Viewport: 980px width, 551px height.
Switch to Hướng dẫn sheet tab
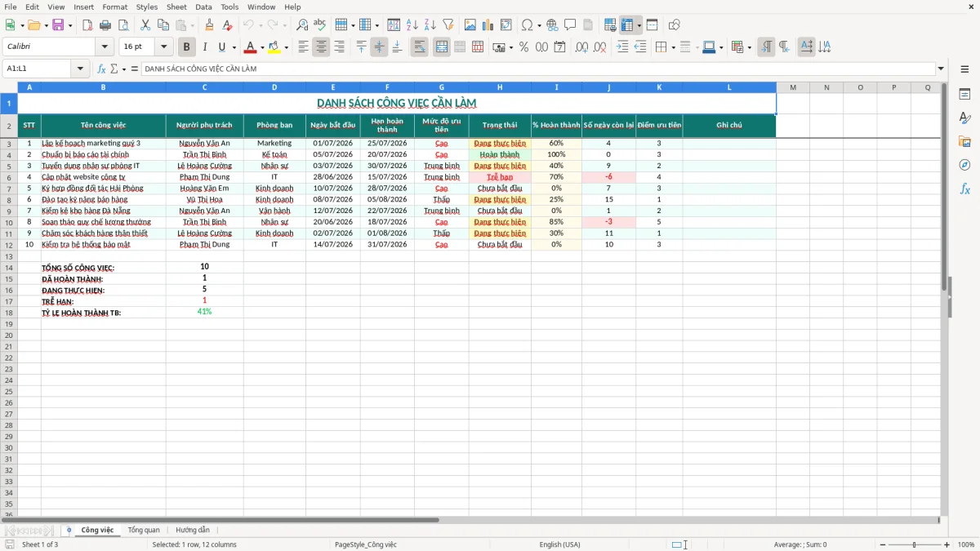point(192,530)
